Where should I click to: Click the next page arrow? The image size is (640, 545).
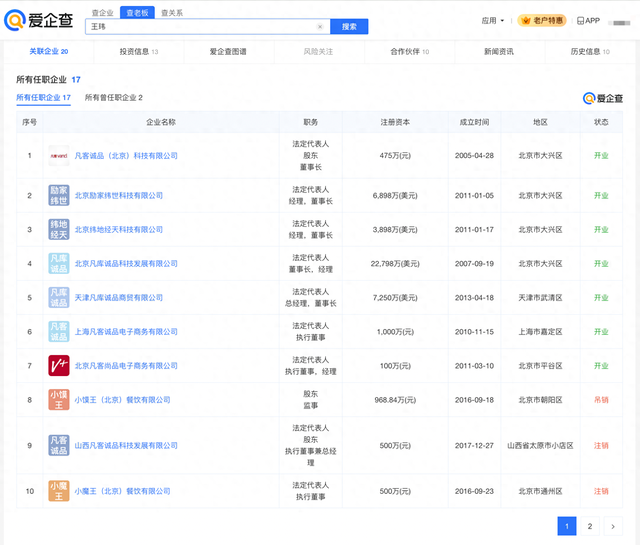point(613,526)
